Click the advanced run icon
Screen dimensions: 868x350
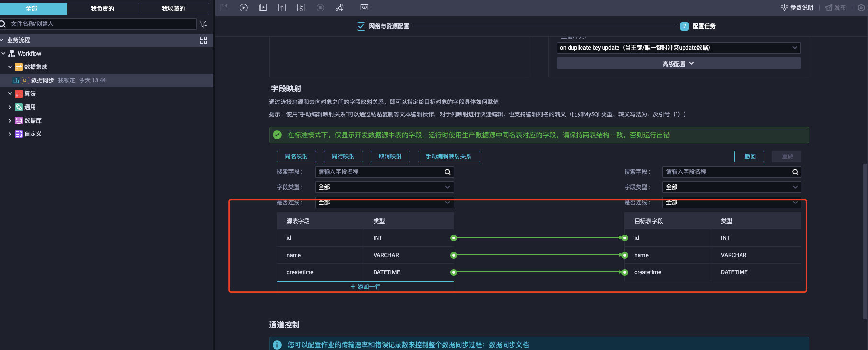263,8
